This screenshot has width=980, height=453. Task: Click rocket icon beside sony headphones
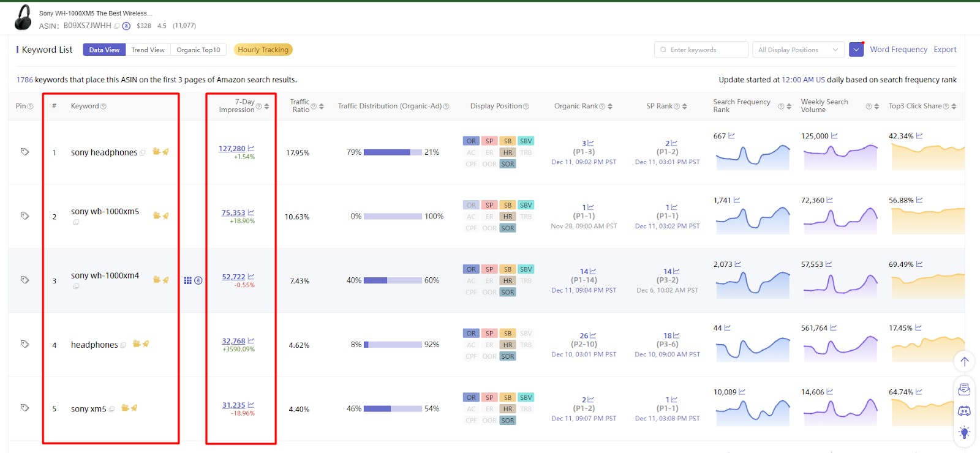point(165,152)
